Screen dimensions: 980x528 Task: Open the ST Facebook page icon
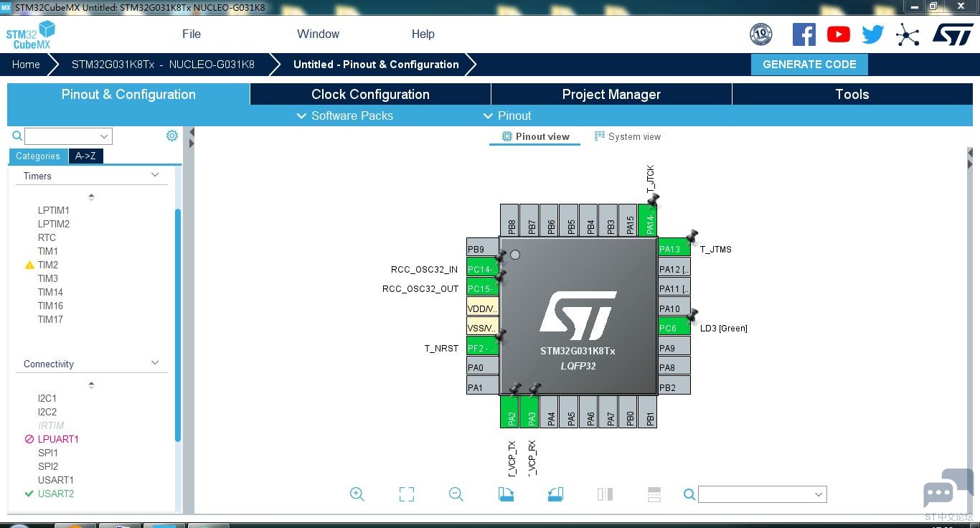804,34
